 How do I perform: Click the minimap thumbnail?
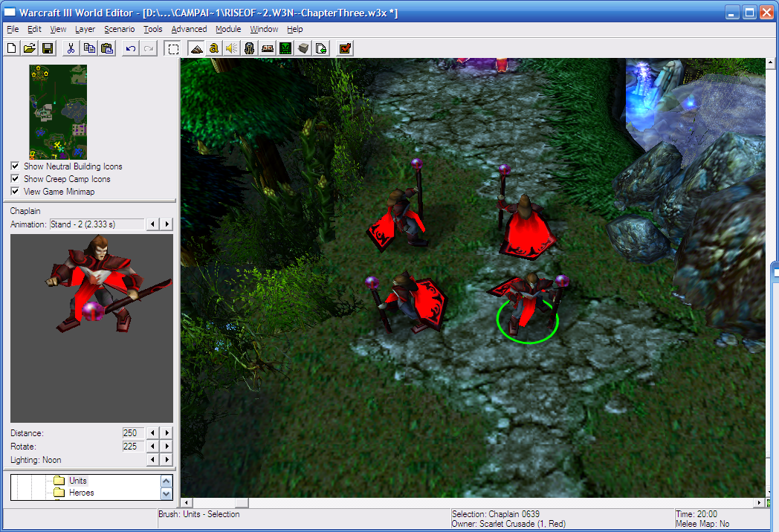pos(58,111)
